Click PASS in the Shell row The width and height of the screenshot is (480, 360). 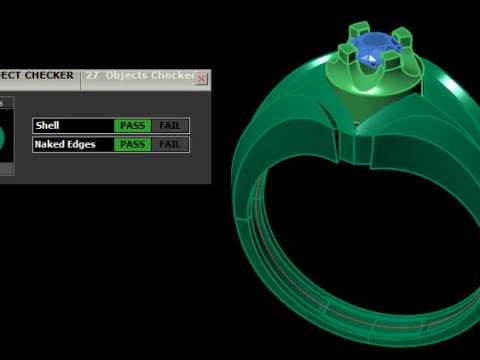(x=132, y=126)
